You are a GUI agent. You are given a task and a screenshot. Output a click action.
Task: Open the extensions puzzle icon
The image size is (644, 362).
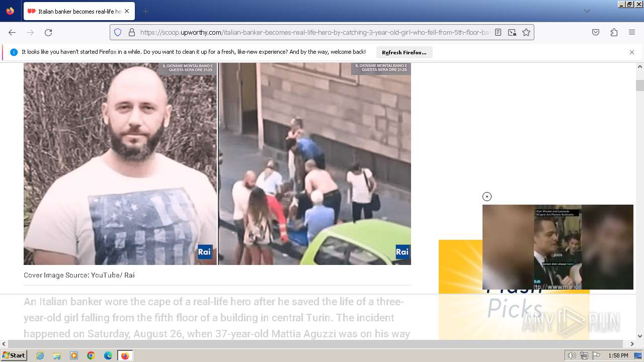pyautogui.click(x=614, y=32)
